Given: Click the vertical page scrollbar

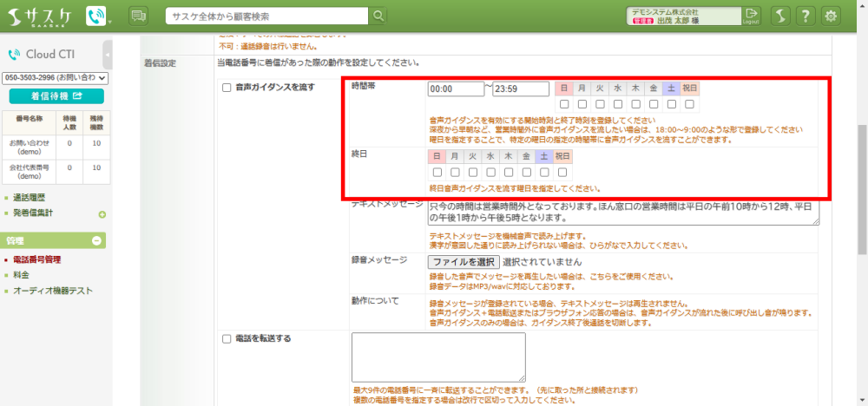Looking at the screenshot, I should click(862, 174).
